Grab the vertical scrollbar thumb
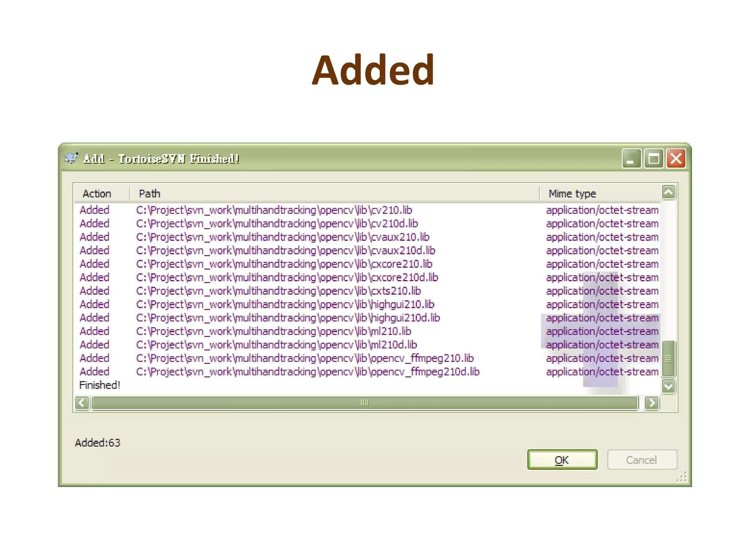The image size is (747, 560). 668,359
